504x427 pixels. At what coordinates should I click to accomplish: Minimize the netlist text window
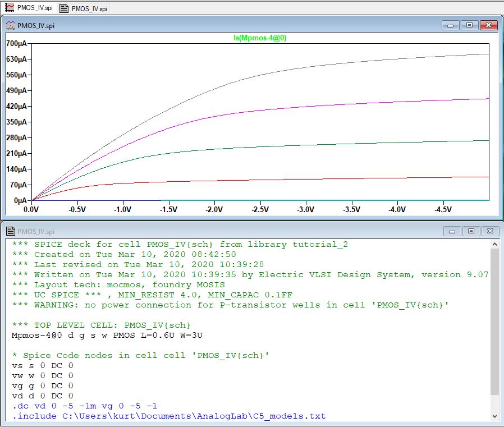[453, 231]
